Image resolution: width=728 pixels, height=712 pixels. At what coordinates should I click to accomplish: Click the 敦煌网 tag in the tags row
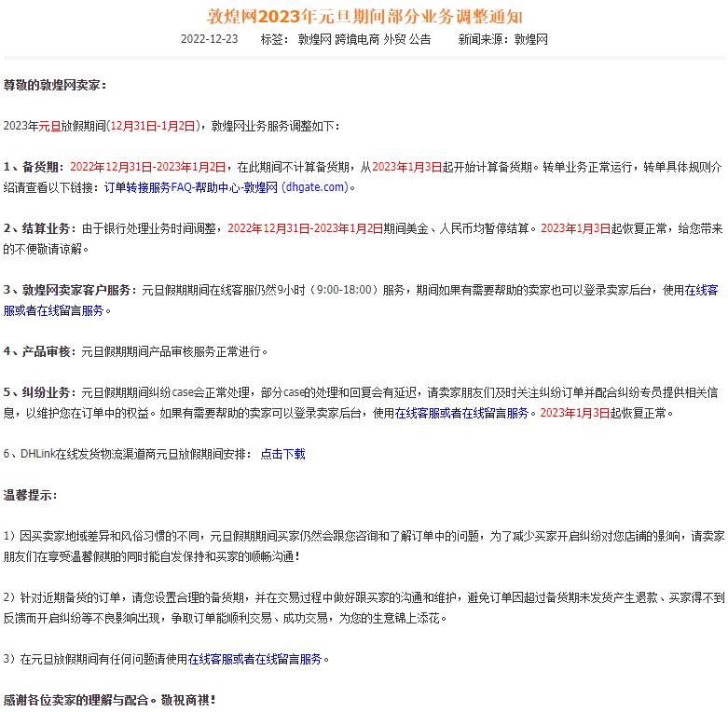click(314, 39)
